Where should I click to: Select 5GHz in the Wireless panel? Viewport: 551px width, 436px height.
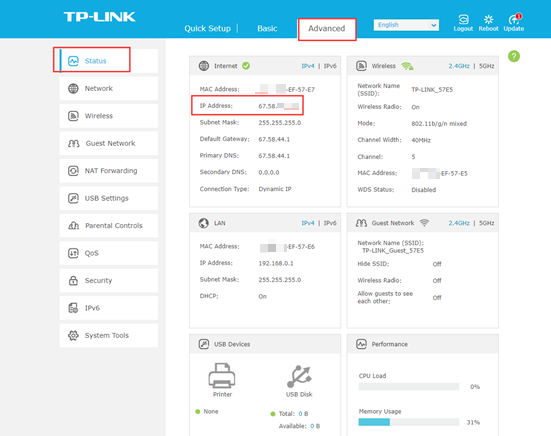[x=486, y=66]
